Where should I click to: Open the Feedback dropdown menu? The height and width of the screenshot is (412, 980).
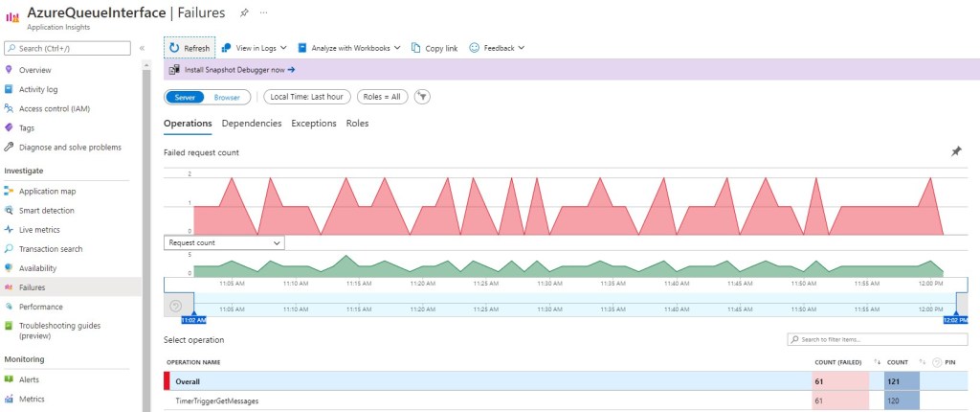click(x=497, y=48)
